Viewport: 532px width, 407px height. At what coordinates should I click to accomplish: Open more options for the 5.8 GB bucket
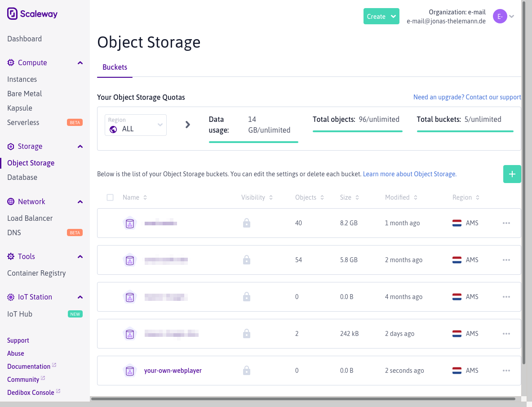point(506,260)
